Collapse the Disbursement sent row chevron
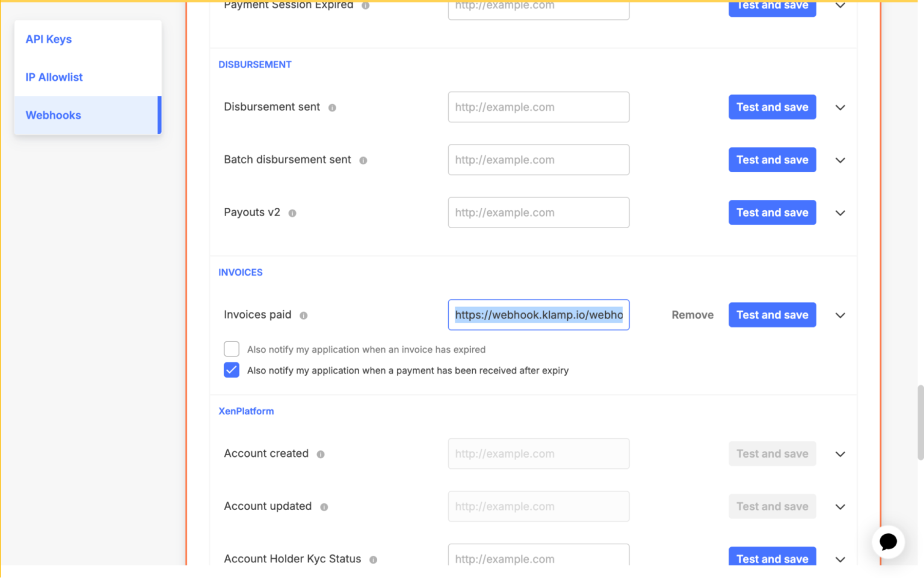 (x=840, y=107)
